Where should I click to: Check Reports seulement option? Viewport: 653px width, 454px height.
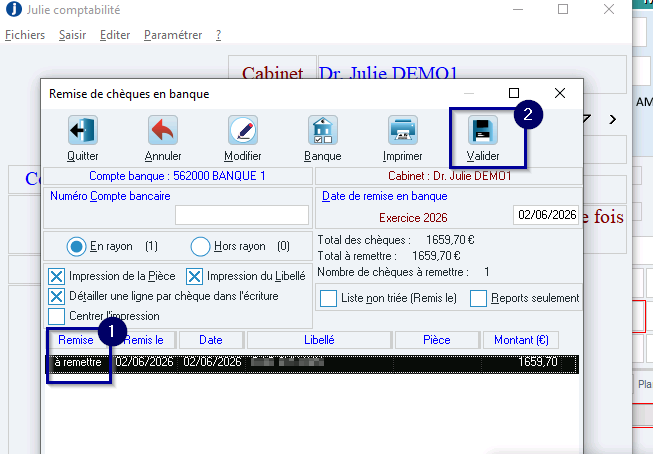click(x=478, y=298)
